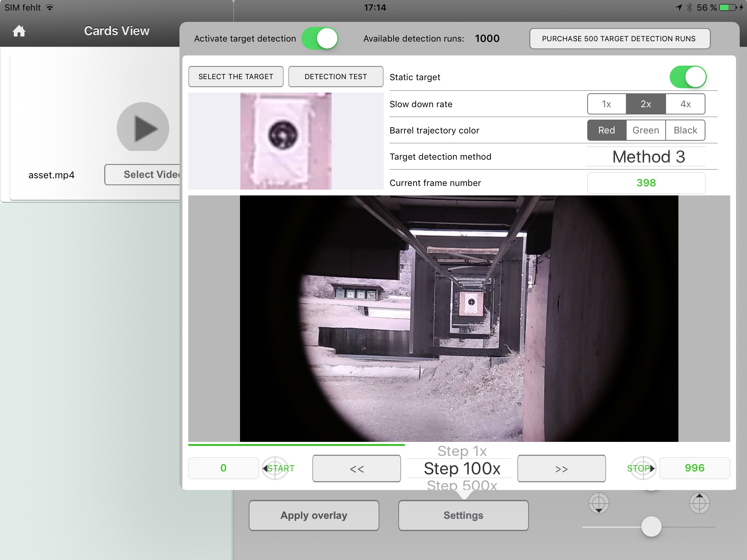The width and height of the screenshot is (747, 560).
Task: Play the asset.mp4 video preview
Action: coord(143,127)
